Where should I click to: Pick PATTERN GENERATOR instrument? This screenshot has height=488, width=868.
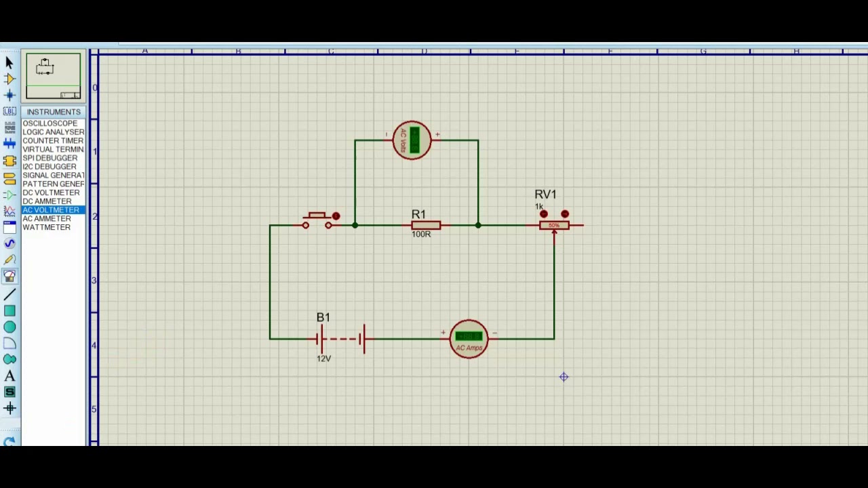54,184
